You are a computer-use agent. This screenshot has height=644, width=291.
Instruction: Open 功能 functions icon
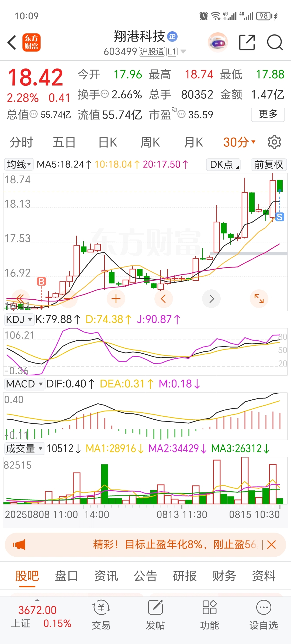210,615
